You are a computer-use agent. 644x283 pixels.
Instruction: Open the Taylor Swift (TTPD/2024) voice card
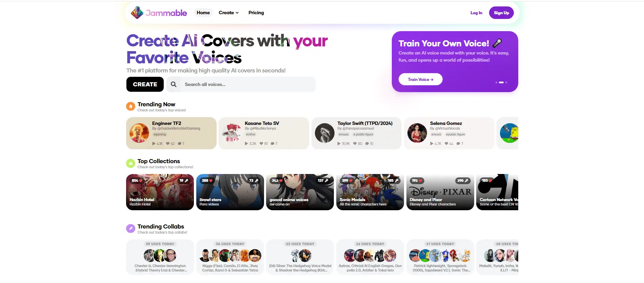click(x=357, y=133)
